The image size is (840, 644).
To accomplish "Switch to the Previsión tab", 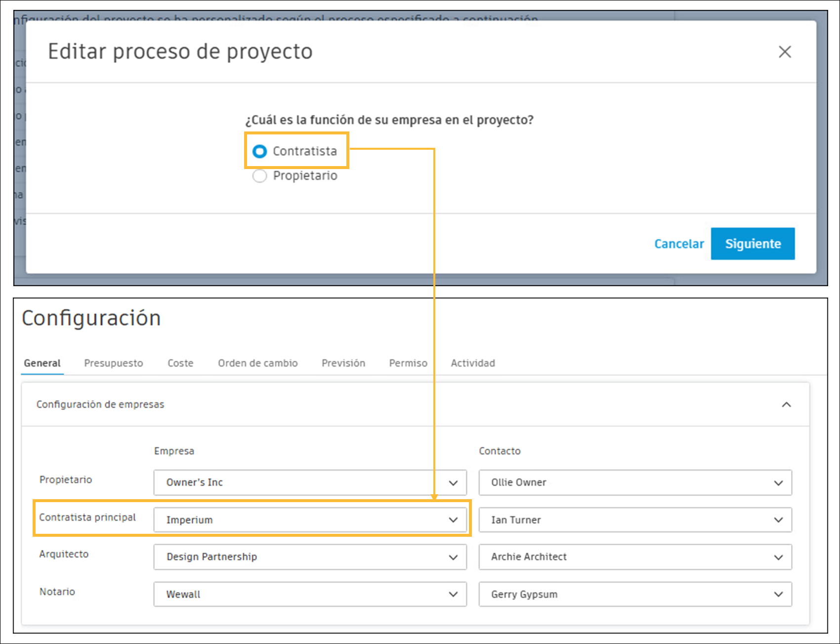I will 343,363.
